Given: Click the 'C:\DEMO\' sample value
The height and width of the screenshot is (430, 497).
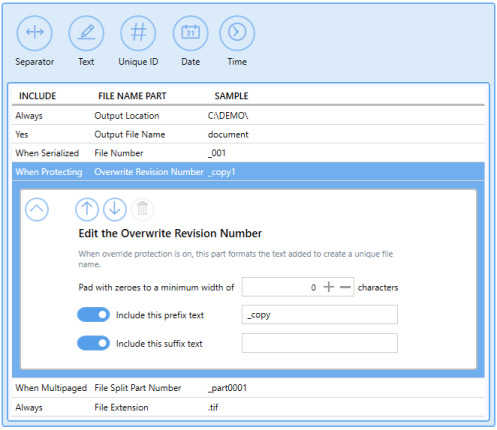Looking at the screenshot, I should point(228,116).
